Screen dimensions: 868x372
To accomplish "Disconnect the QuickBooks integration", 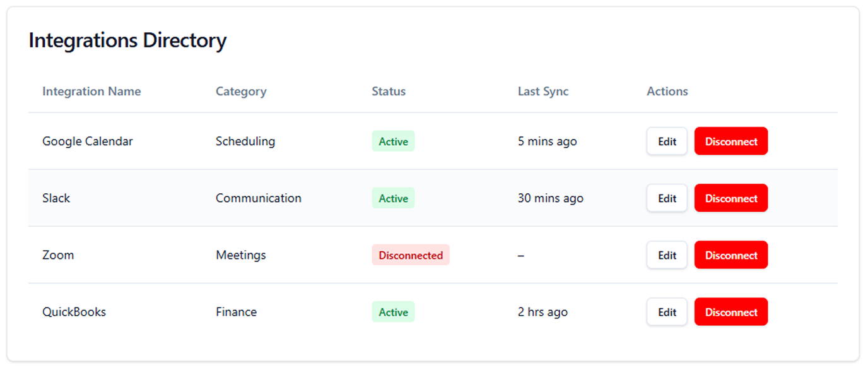I will click(x=730, y=312).
